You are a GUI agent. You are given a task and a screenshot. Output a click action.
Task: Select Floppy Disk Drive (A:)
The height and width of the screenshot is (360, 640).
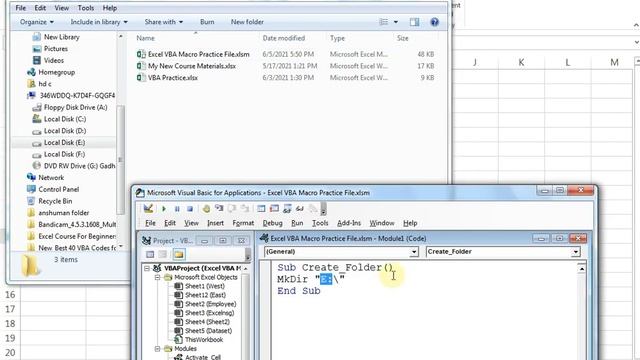[x=76, y=107]
